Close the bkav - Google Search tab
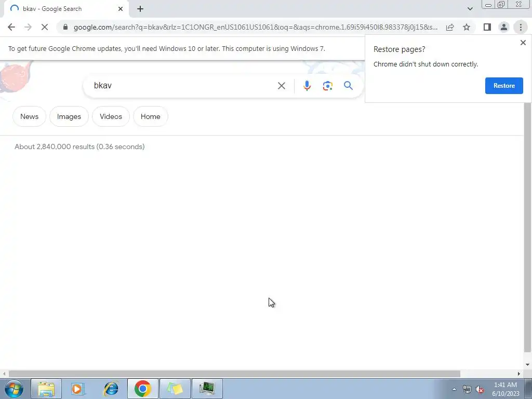Image resolution: width=532 pixels, height=399 pixels. point(121,9)
